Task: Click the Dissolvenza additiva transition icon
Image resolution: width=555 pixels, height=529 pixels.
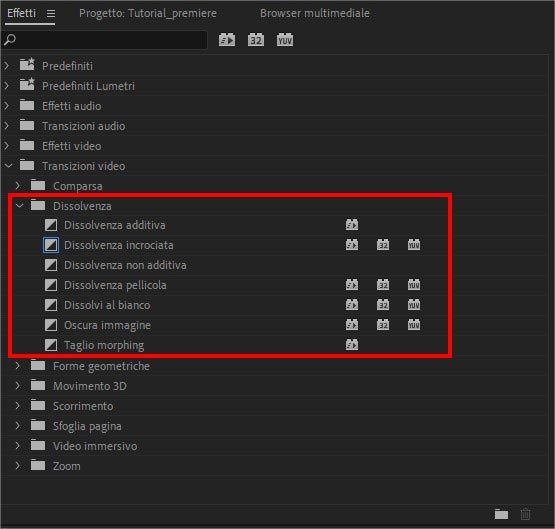Action: point(51,225)
